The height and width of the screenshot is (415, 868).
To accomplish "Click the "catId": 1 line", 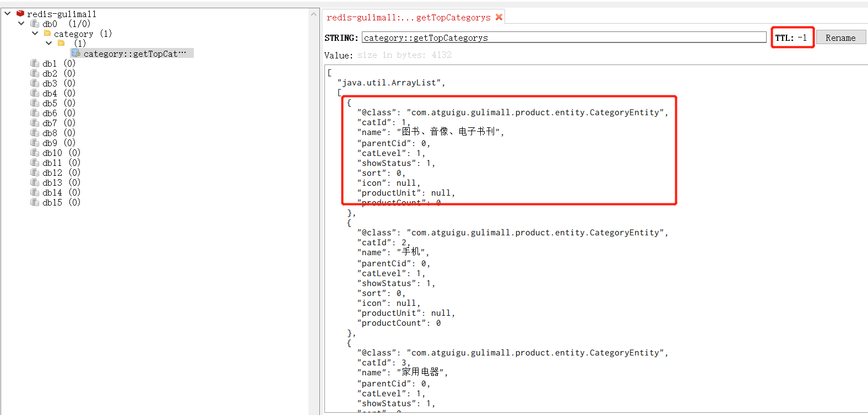I will [383, 122].
